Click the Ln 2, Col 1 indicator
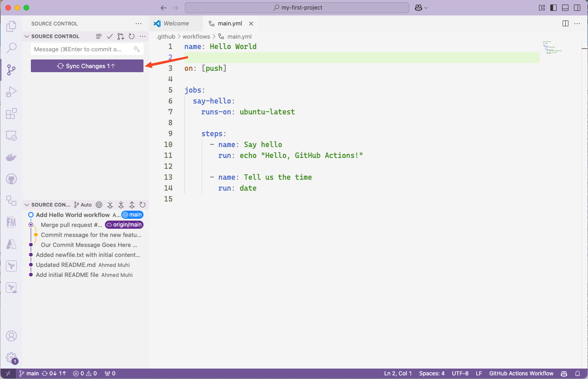588x379 pixels. pyautogui.click(x=398, y=374)
